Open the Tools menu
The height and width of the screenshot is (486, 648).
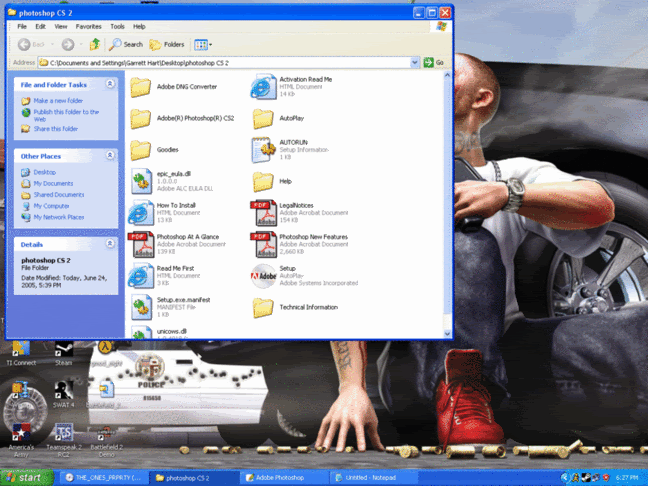pyautogui.click(x=117, y=26)
